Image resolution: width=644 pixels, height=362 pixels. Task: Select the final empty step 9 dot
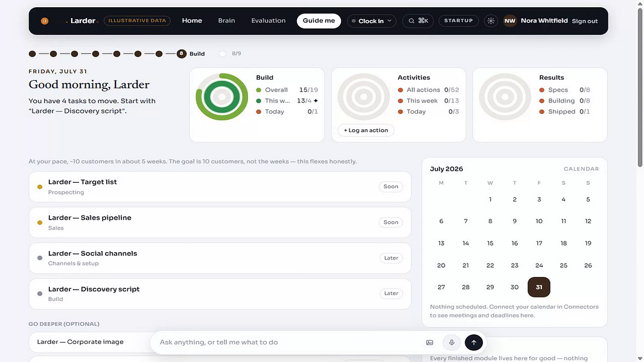pyautogui.click(x=222, y=54)
